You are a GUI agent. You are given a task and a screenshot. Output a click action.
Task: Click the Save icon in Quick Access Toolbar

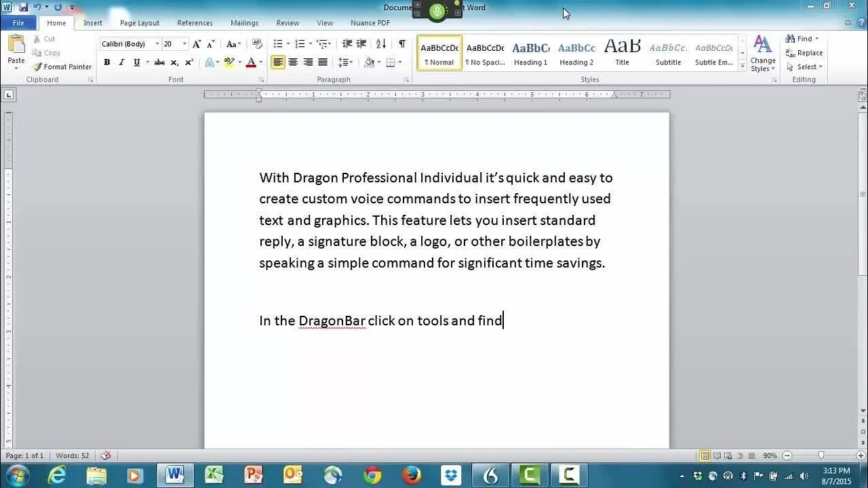point(24,7)
